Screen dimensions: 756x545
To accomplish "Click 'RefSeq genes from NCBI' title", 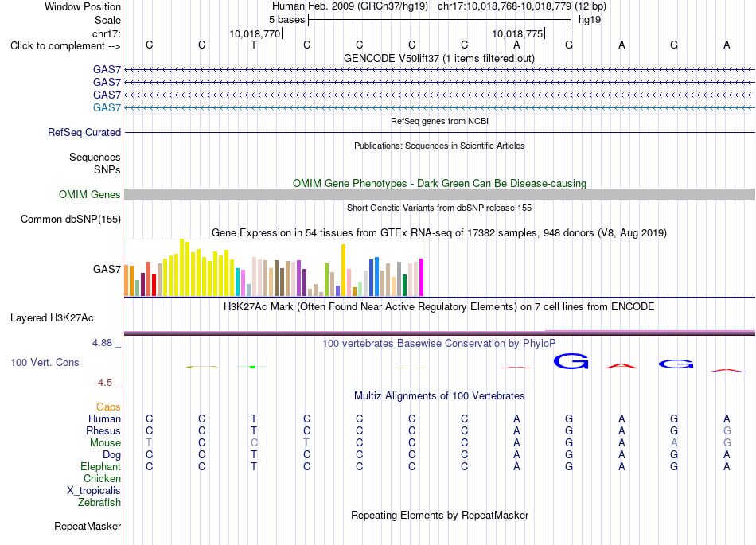I will tap(439, 121).
